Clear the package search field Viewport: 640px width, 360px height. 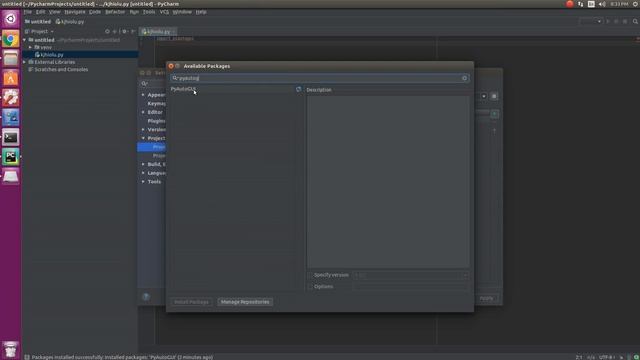click(464, 78)
